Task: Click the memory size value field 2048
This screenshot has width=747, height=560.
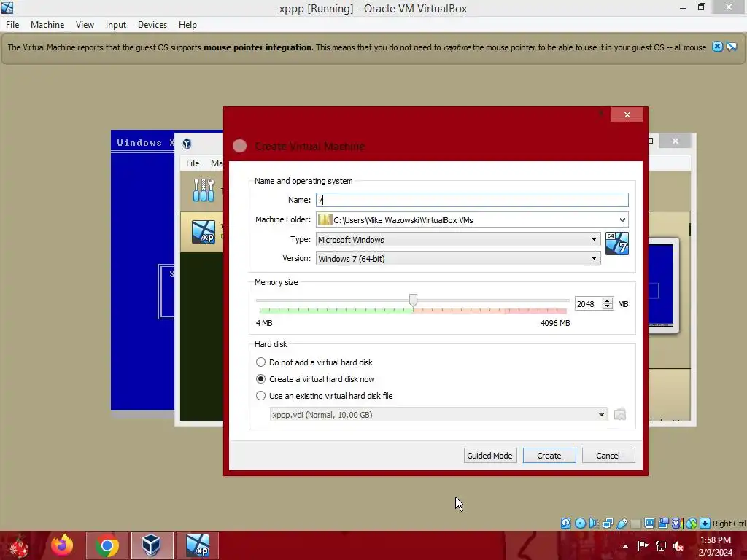Action: pos(589,304)
